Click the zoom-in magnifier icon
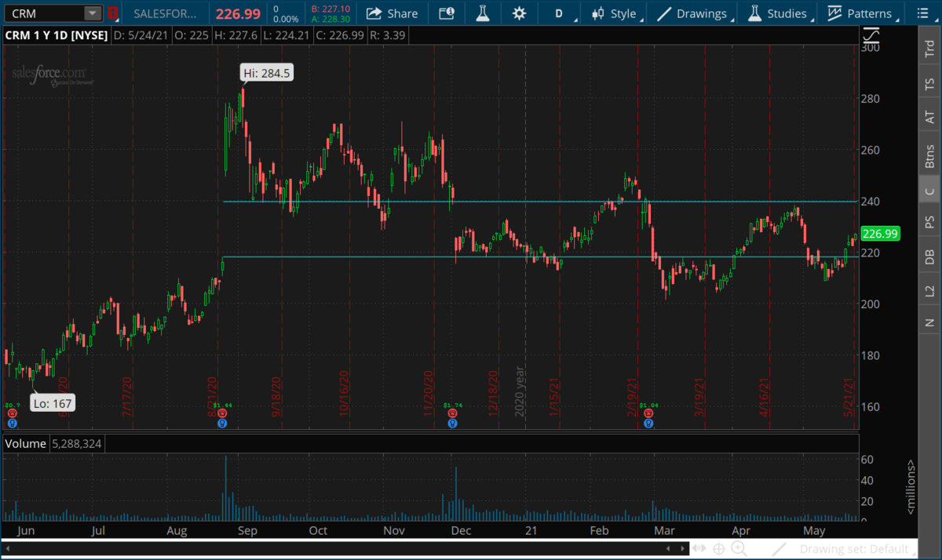Viewport: 942px width, 560px height. pos(739,549)
